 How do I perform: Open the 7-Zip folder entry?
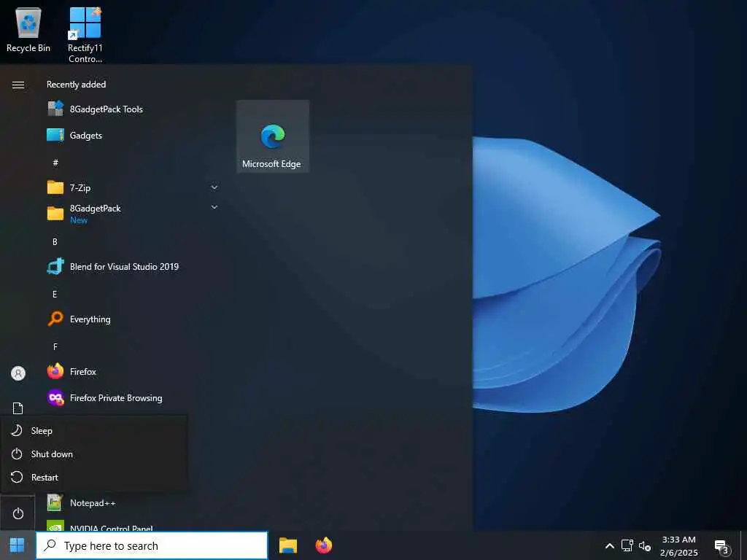point(133,187)
